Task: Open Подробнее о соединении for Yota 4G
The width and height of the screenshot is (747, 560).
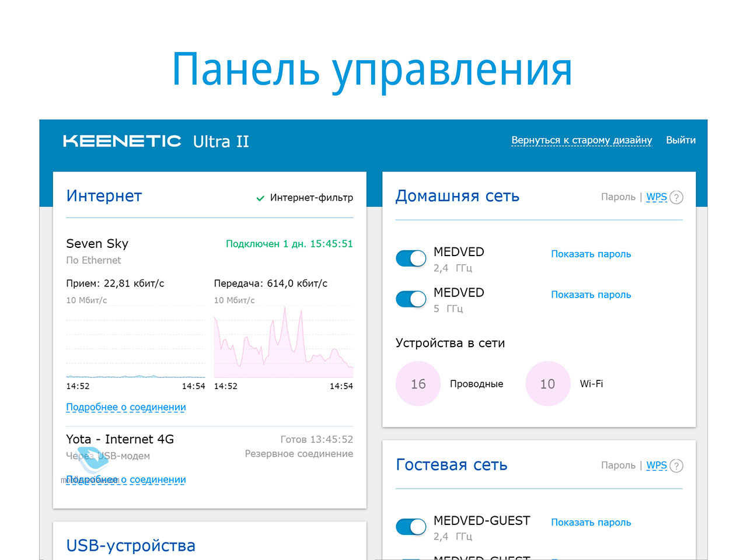Action: (x=126, y=480)
